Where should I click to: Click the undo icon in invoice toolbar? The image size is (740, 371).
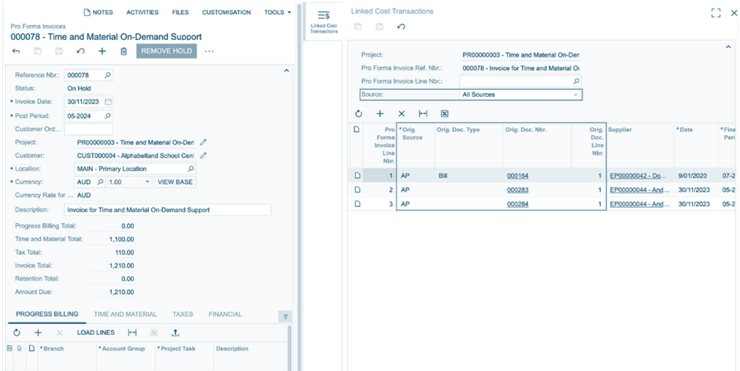click(81, 51)
